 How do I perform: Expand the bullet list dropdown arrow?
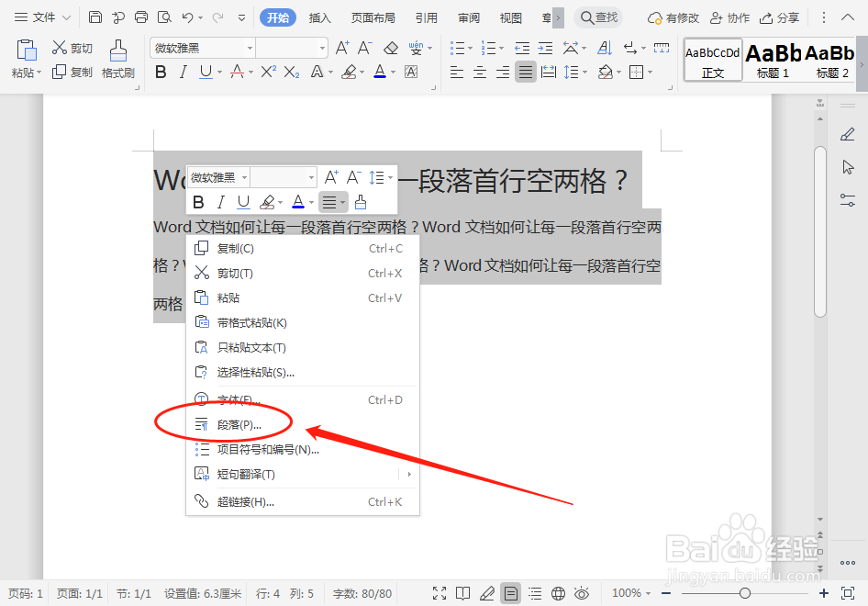click(x=471, y=48)
